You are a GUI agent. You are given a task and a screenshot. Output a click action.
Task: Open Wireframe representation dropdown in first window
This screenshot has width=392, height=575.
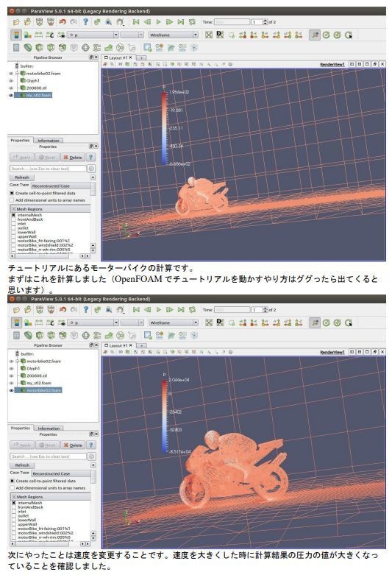pos(174,35)
